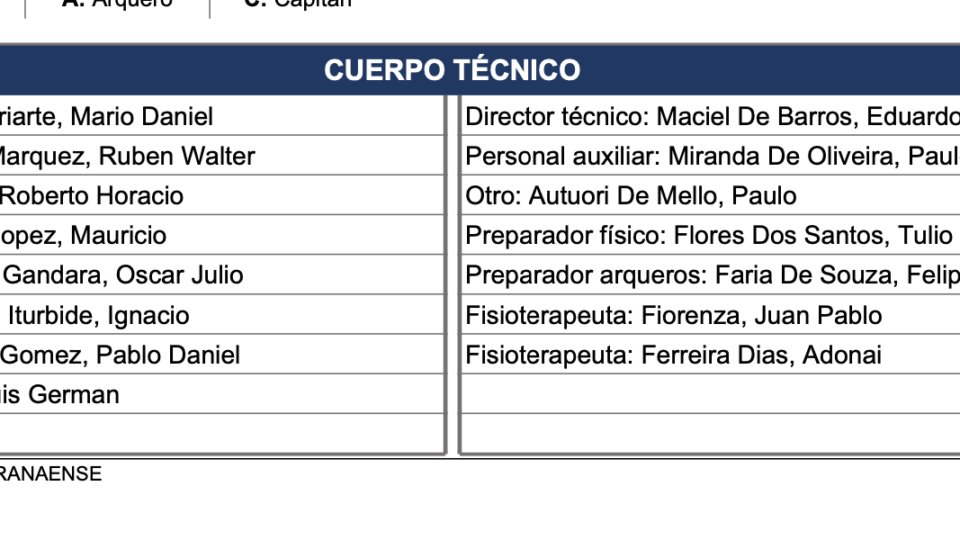Click Preparador físico Flores Dos Santos entry
The image size is (960, 540).
(x=711, y=235)
